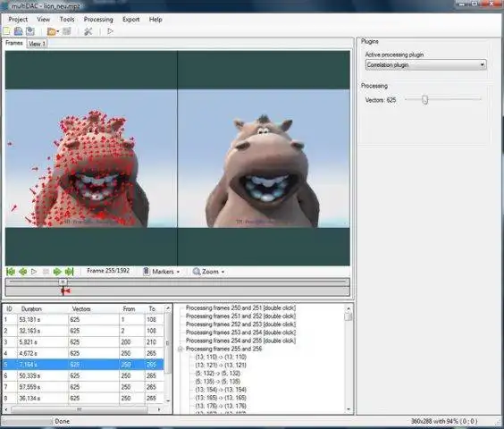
Task: Open the Project menu
Action: 18,20
